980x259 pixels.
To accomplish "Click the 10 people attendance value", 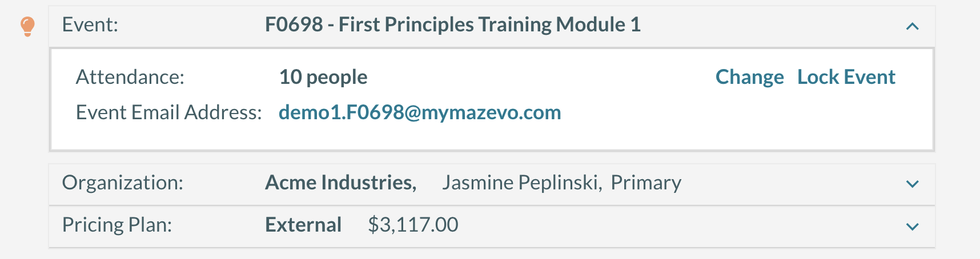I will (323, 77).
